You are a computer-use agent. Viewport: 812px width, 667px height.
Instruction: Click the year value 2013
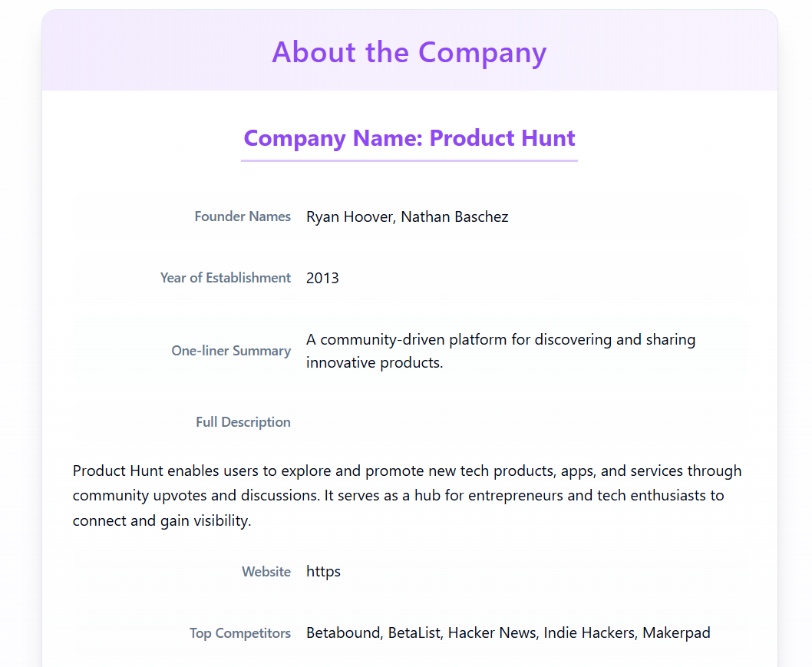pos(322,278)
